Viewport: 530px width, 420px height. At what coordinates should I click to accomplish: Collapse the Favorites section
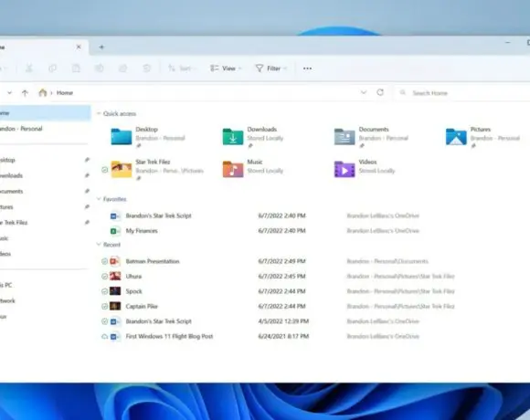point(99,199)
